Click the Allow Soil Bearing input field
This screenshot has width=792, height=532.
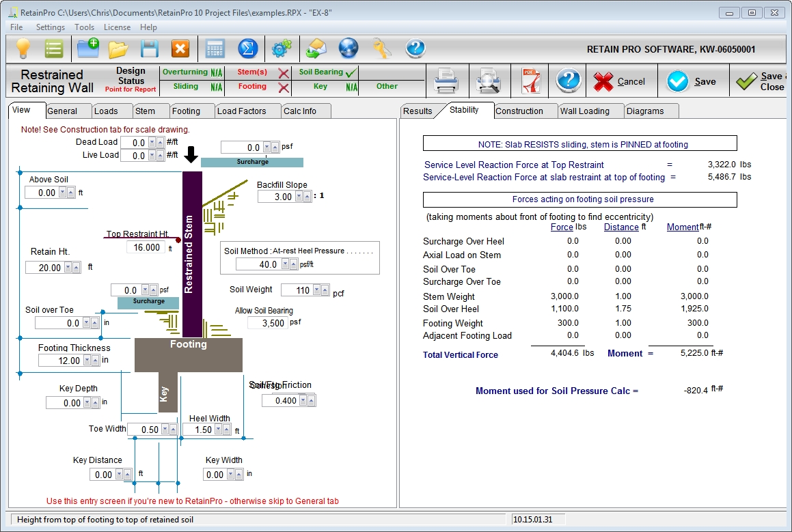[x=268, y=323]
